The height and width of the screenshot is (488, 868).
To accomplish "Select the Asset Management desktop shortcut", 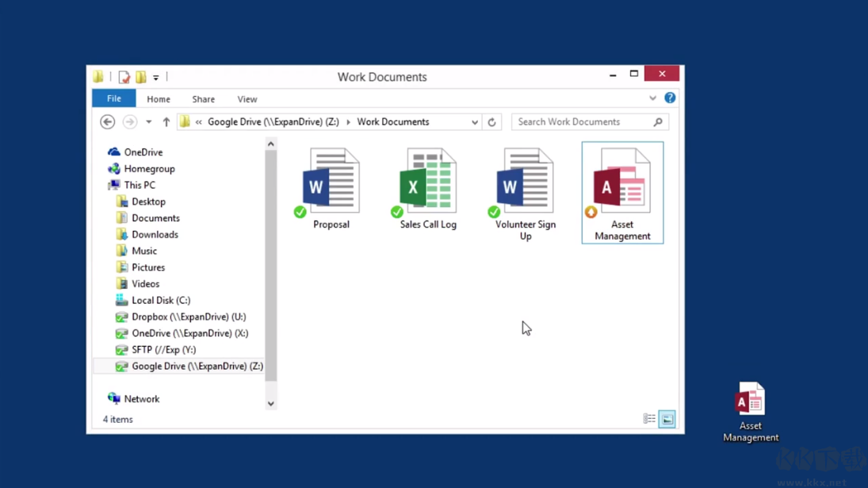I will (751, 412).
